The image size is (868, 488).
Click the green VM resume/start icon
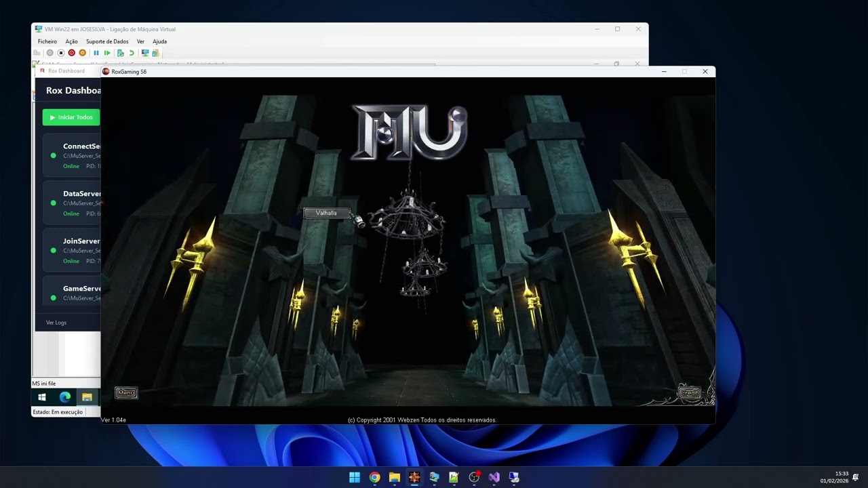(107, 53)
